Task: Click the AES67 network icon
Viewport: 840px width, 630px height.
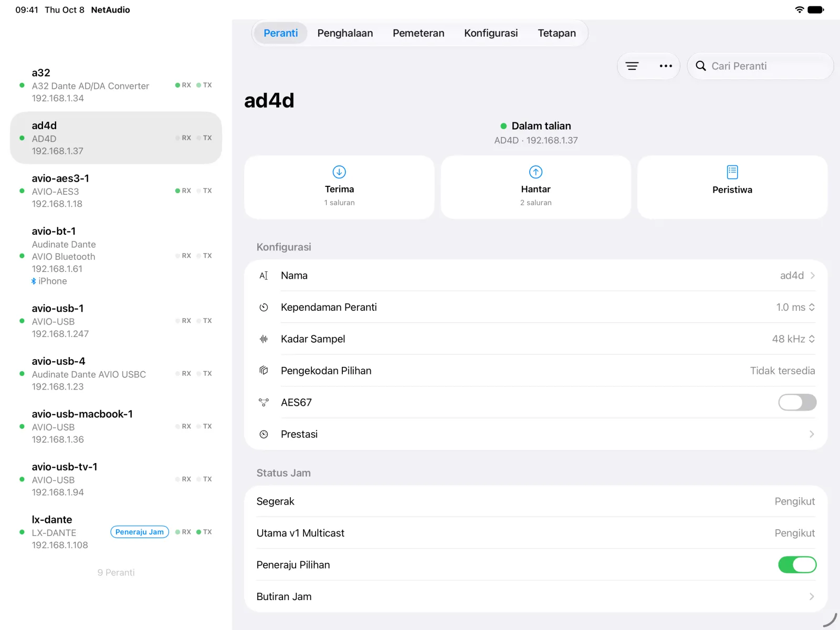Action: 264,403
